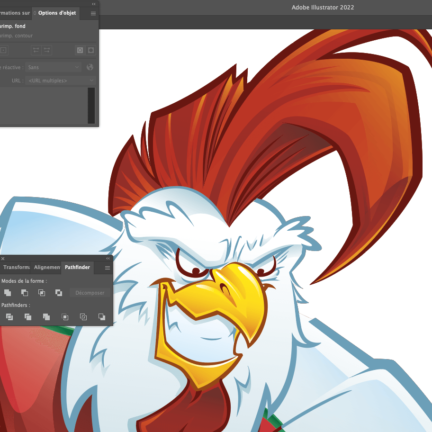The image size is (432, 432).
Task: Apply the Minus Front shape mode
Action: [24, 293]
